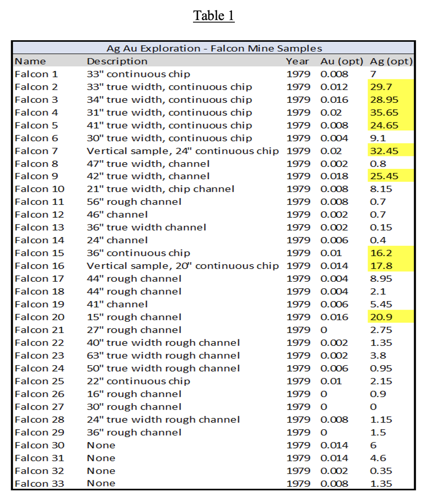Click the Year column header
The image size is (427, 504).
tap(297, 61)
